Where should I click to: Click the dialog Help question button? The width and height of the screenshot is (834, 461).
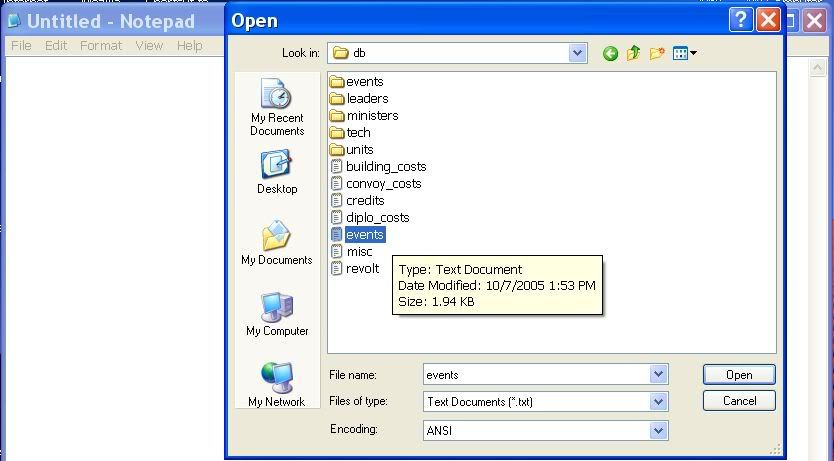click(x=741, y=19)
